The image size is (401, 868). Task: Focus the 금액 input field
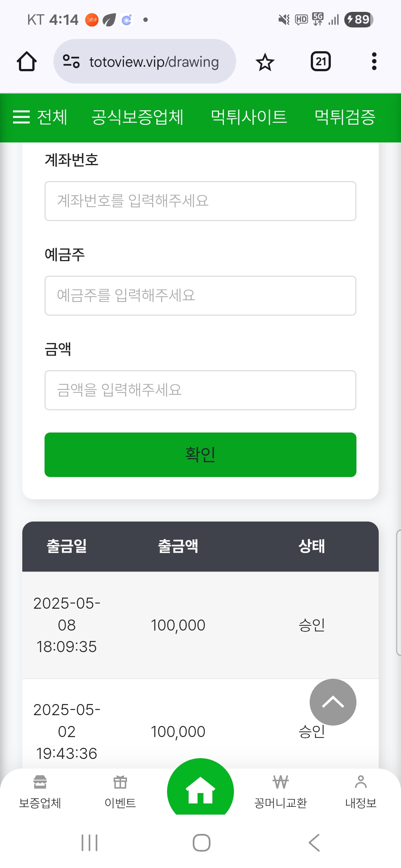pyautogui.click(x=200, y=390)
